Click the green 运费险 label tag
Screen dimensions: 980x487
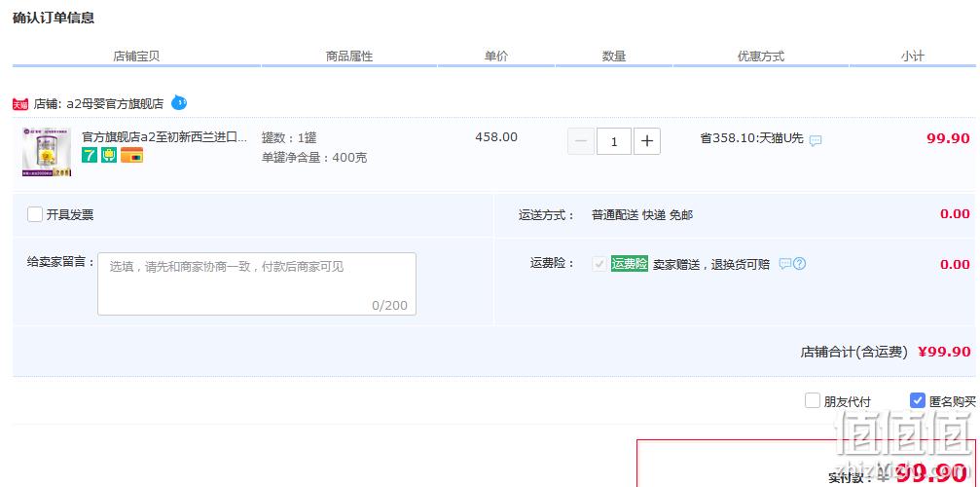(x=629, y=264)
